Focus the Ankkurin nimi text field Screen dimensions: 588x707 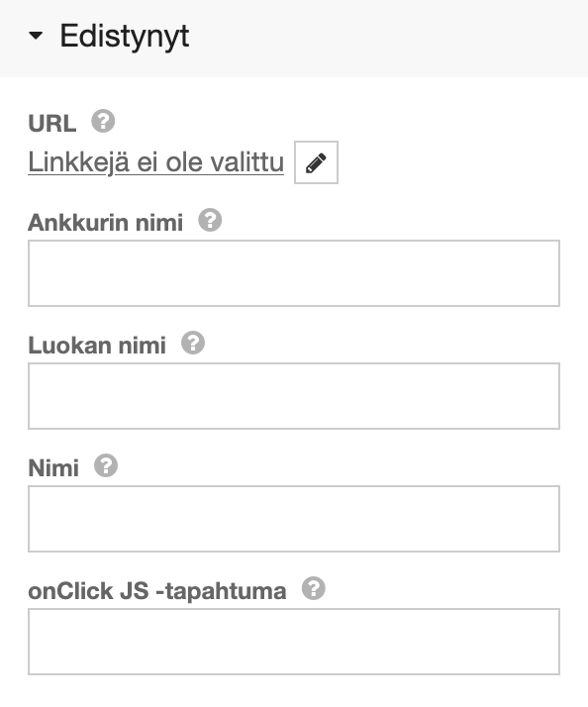tap(294, 273)
